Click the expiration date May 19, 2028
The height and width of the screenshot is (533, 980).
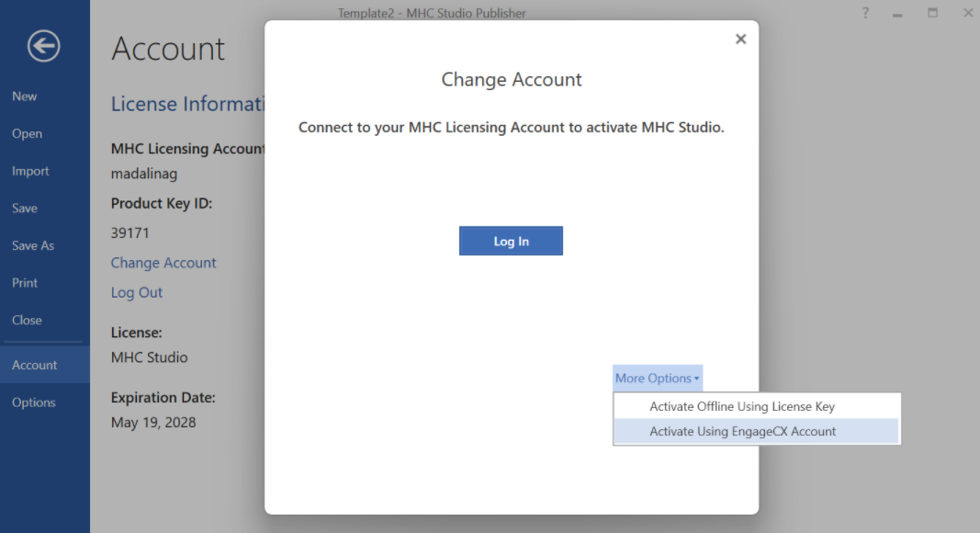[153, 423]
